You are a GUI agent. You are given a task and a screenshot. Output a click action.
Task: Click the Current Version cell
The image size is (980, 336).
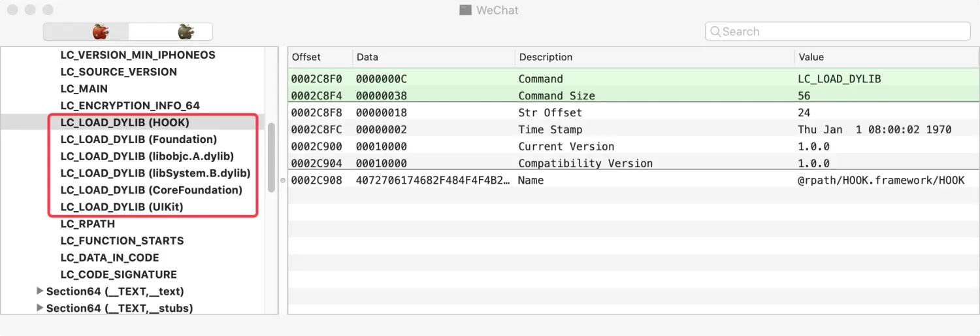566,146
